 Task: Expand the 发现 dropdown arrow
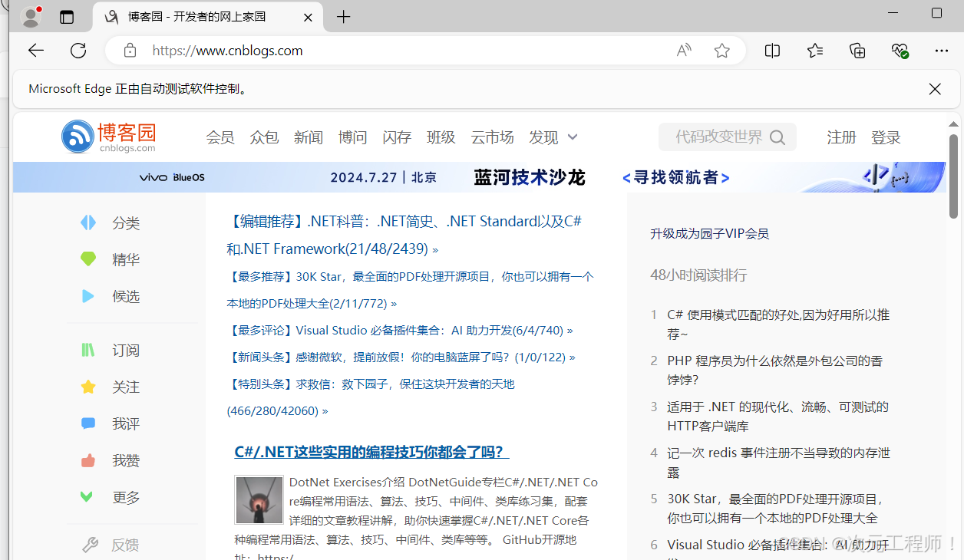pyautogui.click(x=573, y=137)
